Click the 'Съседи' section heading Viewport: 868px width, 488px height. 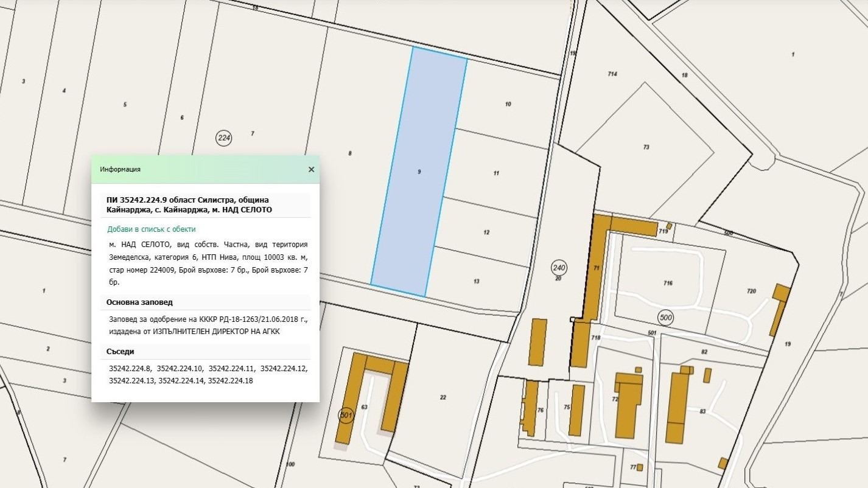[121, 352]
